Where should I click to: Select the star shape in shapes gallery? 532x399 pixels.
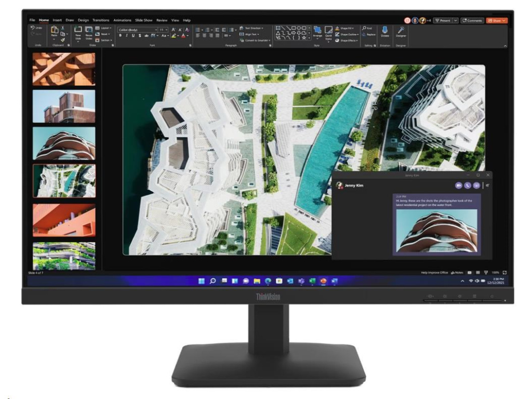304,37
